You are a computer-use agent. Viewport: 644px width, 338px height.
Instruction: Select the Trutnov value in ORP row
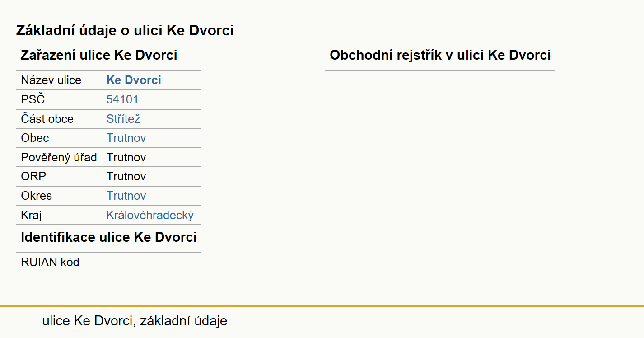[126, 176]
